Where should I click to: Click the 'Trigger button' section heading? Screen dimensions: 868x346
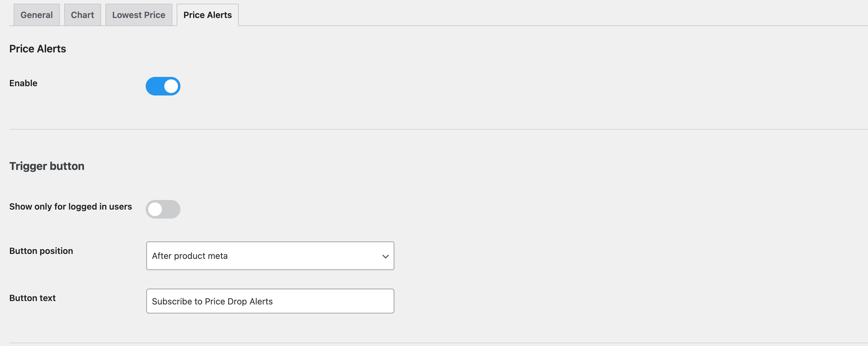(47, 166)
